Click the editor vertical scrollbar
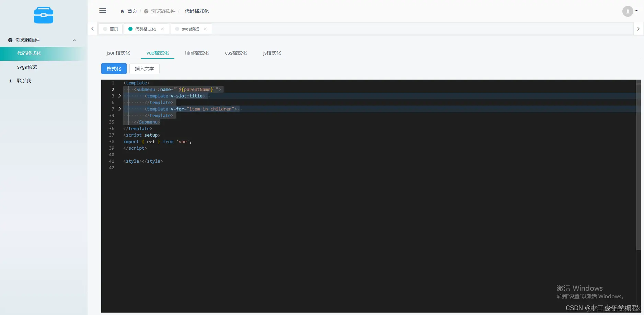Screen dimensions: 644x315 click(639, 165)
